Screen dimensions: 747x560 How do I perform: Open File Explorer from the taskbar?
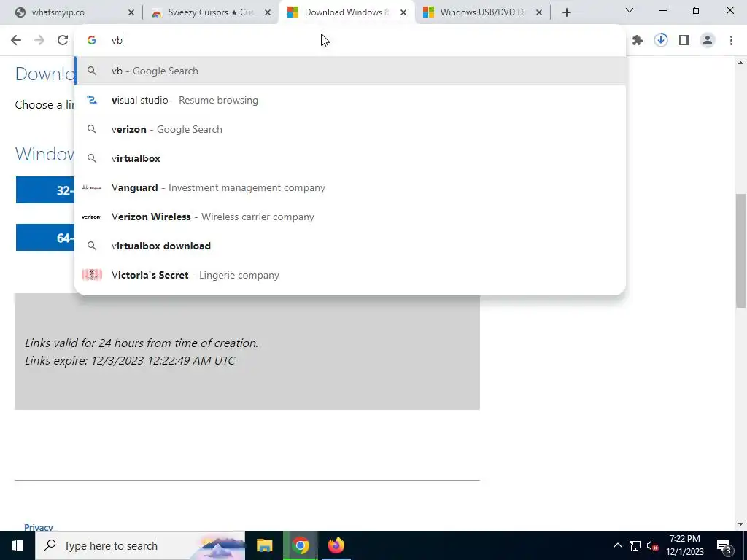pyautogui.click(x=264, y=545)
